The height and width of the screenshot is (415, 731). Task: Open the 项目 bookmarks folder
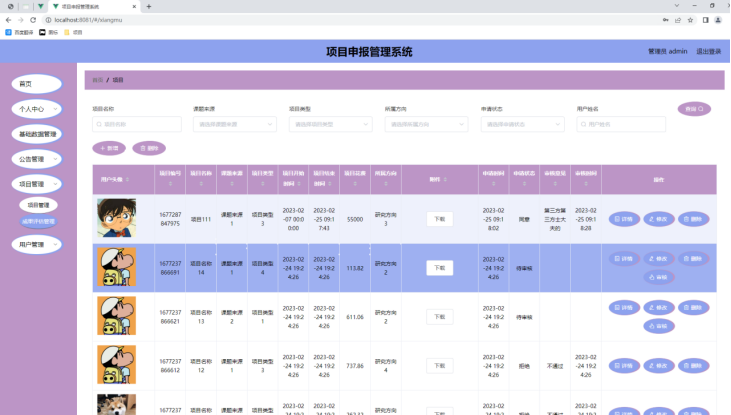(x=73, y=32)
